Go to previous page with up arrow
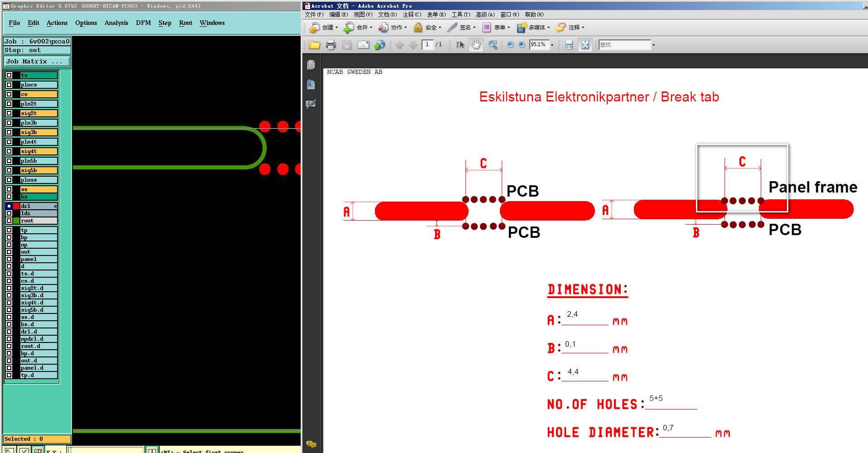The height and width of the screenshot is (453, 868). pyautogui.click(x=399, y=45)
